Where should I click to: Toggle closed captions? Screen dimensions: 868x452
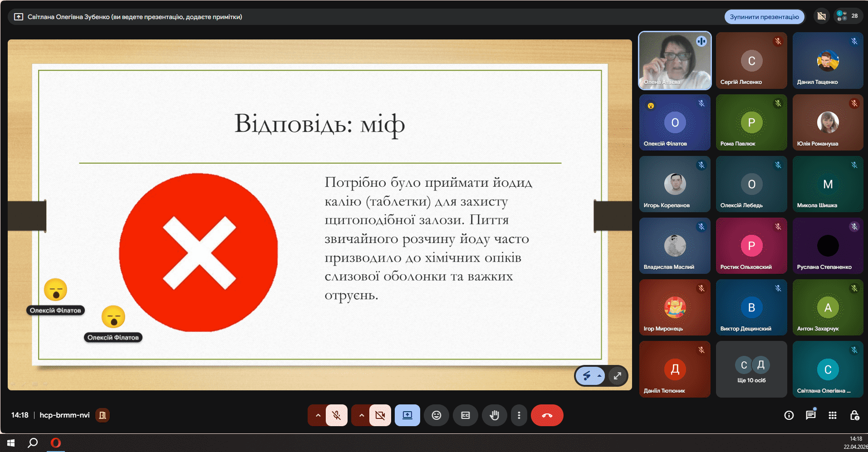(466, 415)
